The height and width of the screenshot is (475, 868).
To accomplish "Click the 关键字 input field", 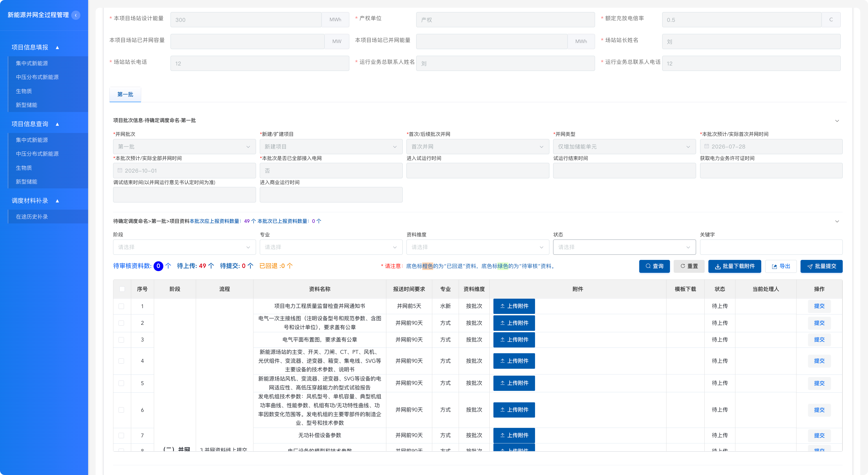I will (x=771, y=247).
